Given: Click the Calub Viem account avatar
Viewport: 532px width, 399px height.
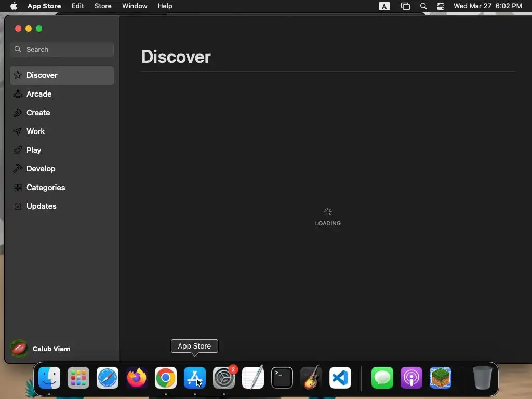Looking at the screenshot, I should point(19,349).
